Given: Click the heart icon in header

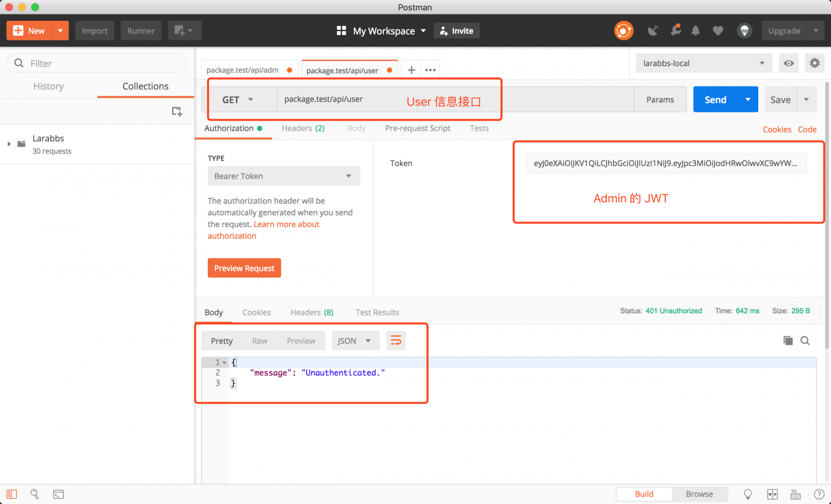Looking at the screenshot, I should [718, 31].
